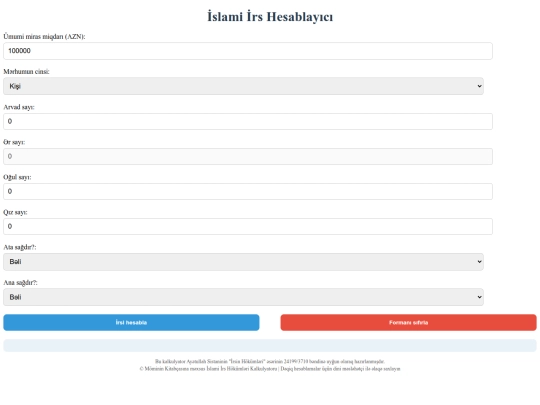Viewport: 540px width, 405px height.
Task: Click the disabled Ər sayı field
Action: [248, 156]
